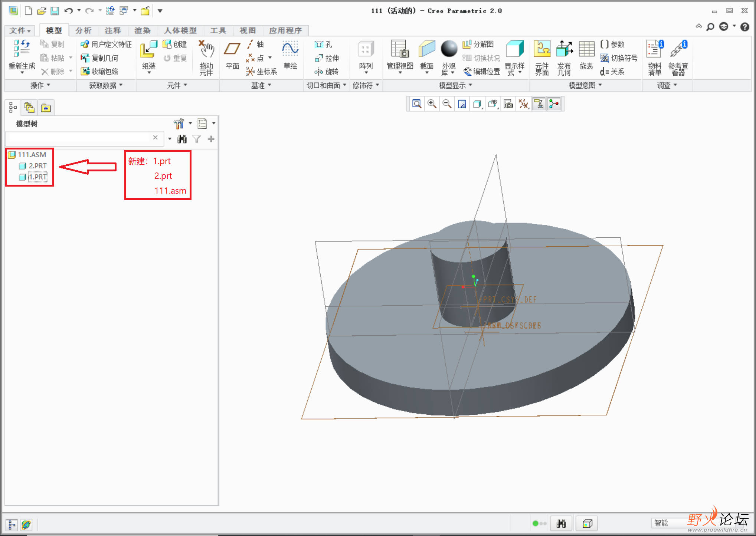Screen dimensions: 756x536
Task: Click the Plane (平面) datum tool
Action: (232, 49)
